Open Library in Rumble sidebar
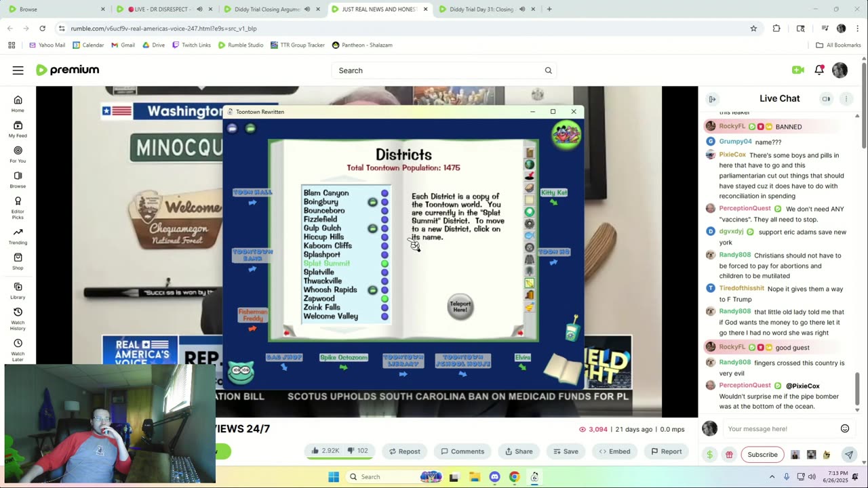This screenshot has width=868, height=488. [x=18, y=291]
